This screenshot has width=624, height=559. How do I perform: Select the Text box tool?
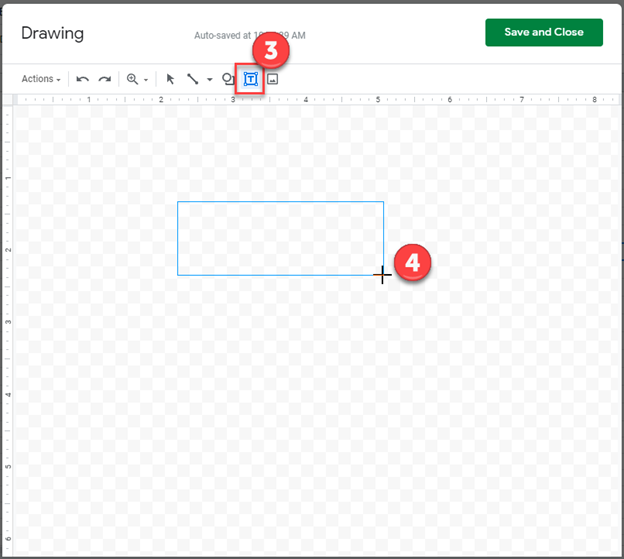(250, 79)
